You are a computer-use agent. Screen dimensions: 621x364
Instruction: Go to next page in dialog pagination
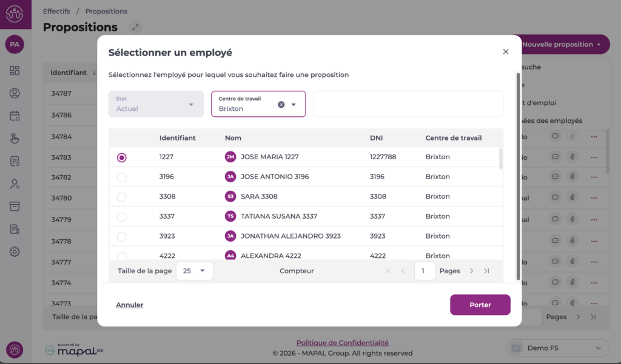click(472, 271)
